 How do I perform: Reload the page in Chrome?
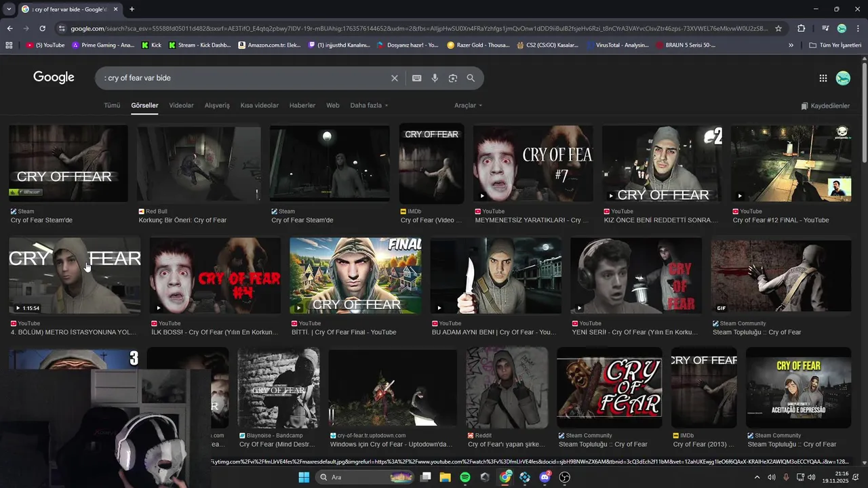[x=42, y=28]
